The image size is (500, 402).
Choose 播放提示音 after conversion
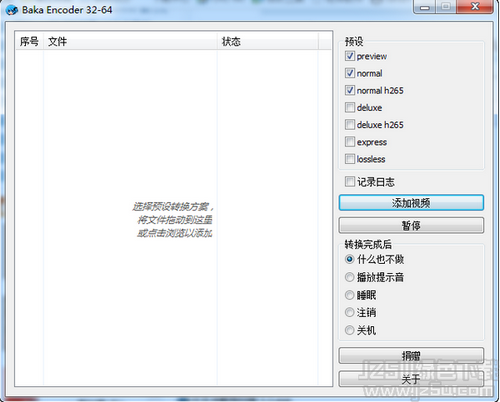(349, 277)
